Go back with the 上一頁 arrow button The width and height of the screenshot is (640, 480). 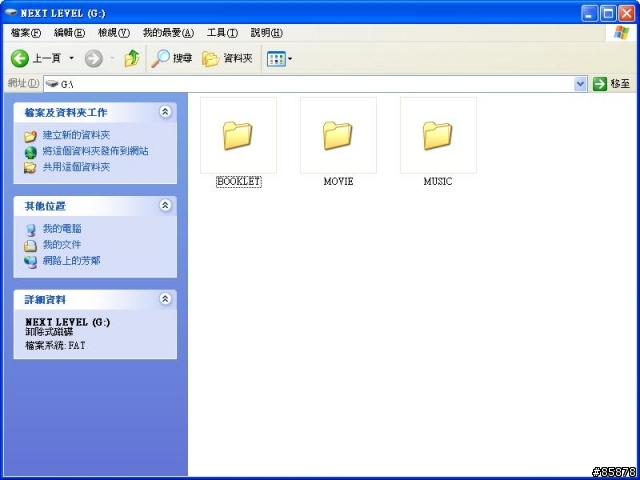click(36, 59)
